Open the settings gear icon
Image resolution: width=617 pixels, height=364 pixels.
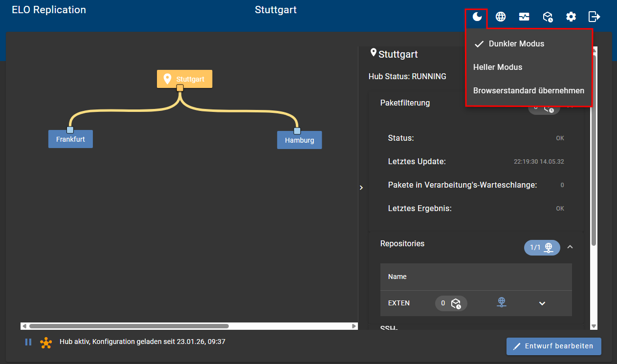point(571,17)
